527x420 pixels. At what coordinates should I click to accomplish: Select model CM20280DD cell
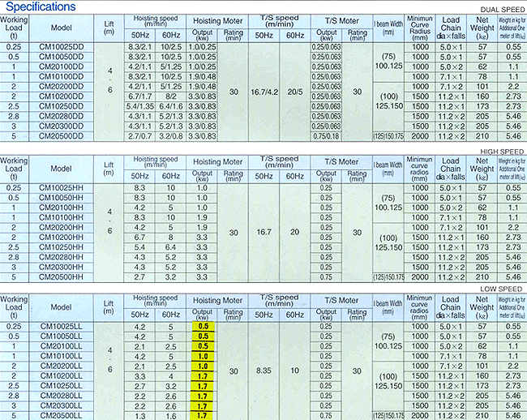(x=61, y=116)
